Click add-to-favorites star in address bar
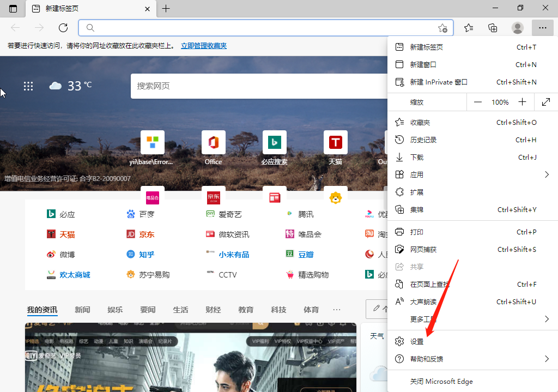 442,28
